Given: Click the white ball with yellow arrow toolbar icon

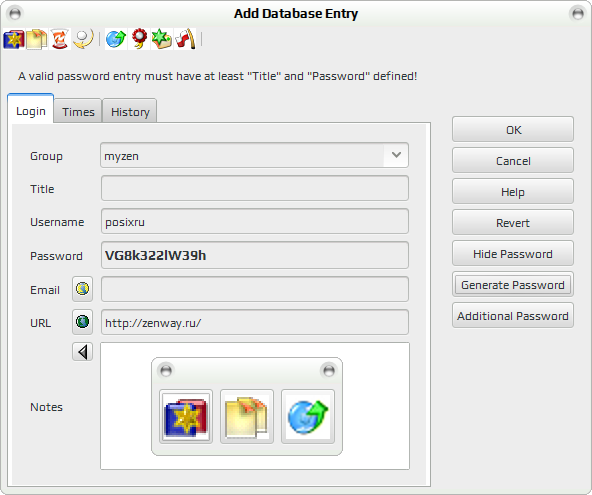Looking at the screenshot, I should [82, 39].
